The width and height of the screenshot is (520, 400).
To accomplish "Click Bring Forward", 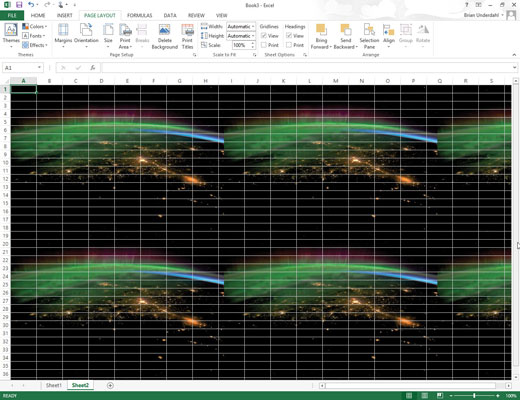I will (321, 36).
